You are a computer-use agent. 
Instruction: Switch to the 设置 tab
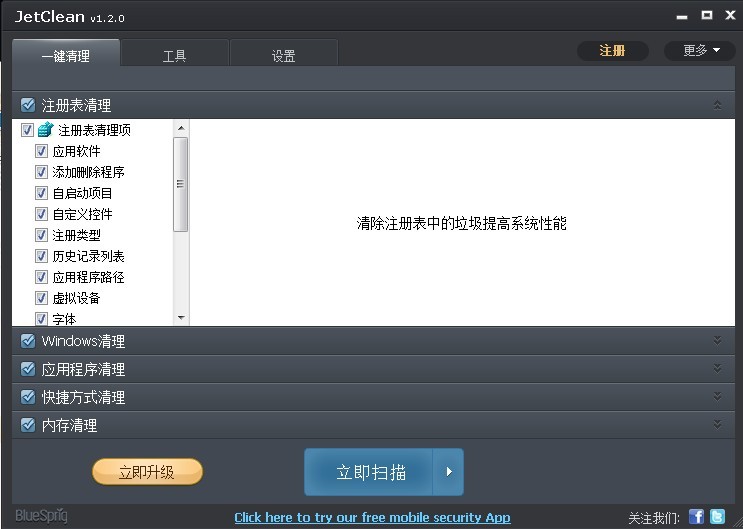click(x=284, y=56)
